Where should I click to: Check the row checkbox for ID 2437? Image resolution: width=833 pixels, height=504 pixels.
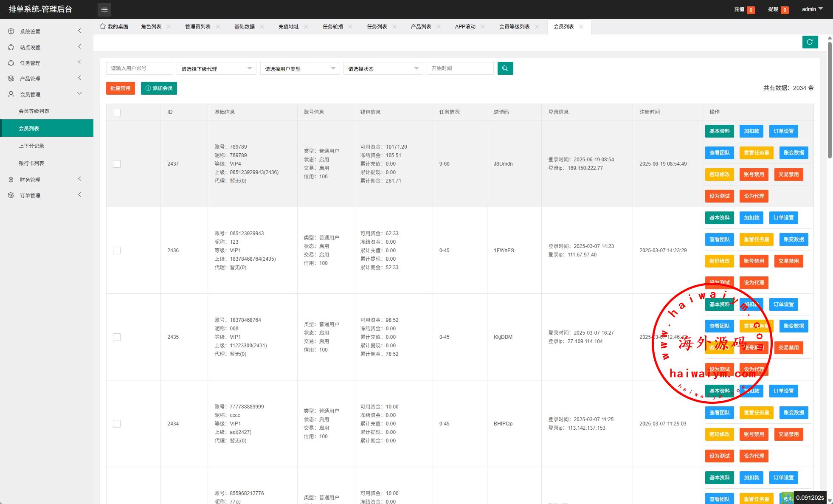117,164
